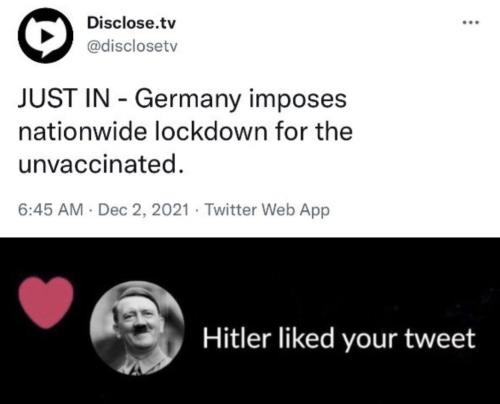500x404 pixels.
Task: Click the name 'Hitler' in notification text
Action: pyautogui.click(x=236, y=338)
